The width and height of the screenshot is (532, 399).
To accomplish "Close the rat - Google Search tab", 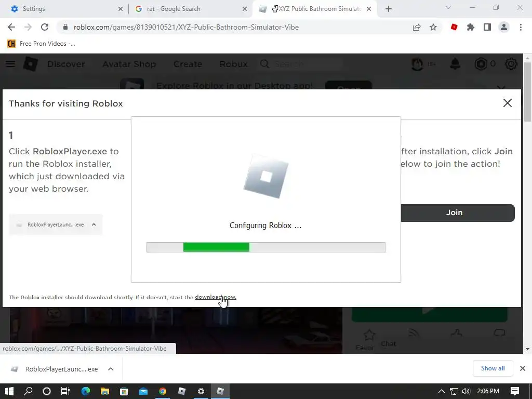I will pos(245,9).
